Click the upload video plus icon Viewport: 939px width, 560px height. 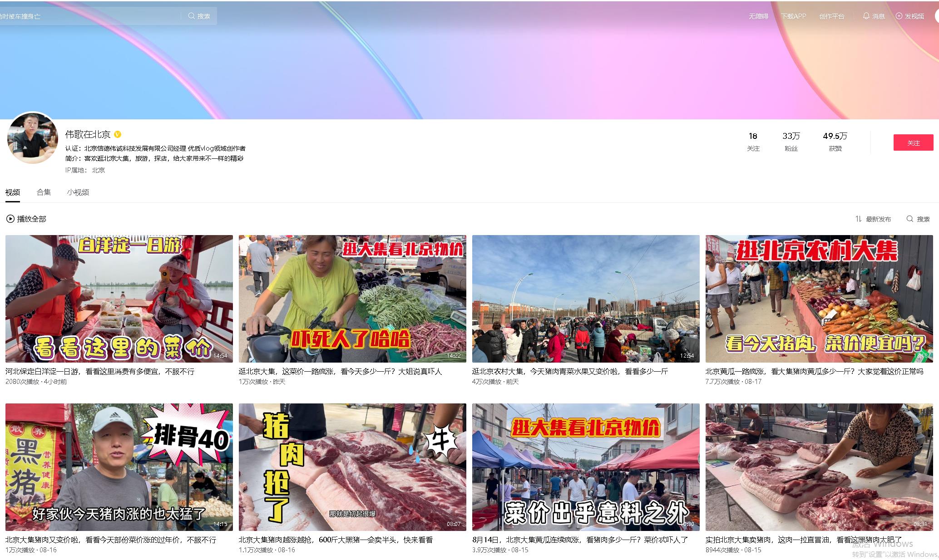pos(899,16)
